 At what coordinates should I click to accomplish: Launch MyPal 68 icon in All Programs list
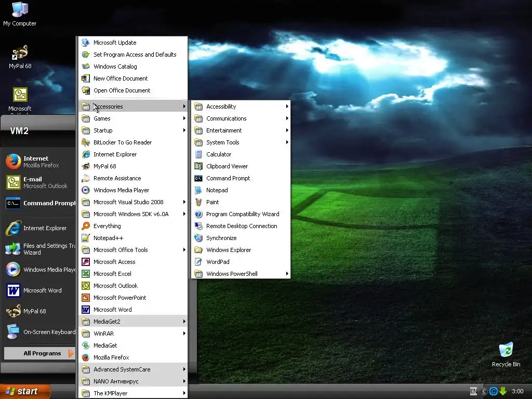[86, 166]
